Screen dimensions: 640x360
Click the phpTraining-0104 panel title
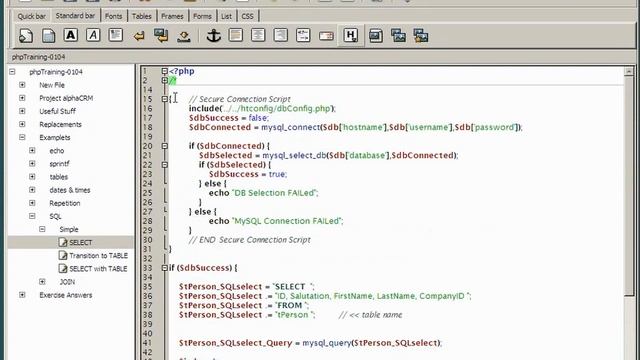[38, 57]
